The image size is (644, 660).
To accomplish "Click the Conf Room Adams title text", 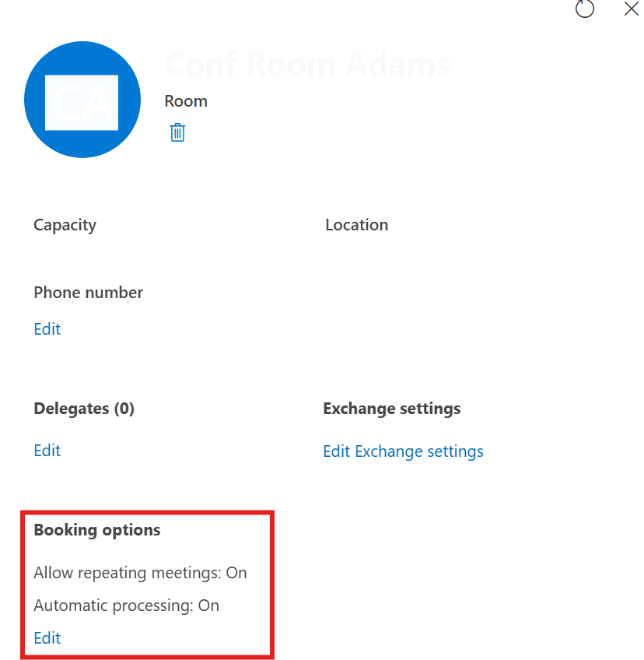I will pyautogui.click(x=306, y=64).
